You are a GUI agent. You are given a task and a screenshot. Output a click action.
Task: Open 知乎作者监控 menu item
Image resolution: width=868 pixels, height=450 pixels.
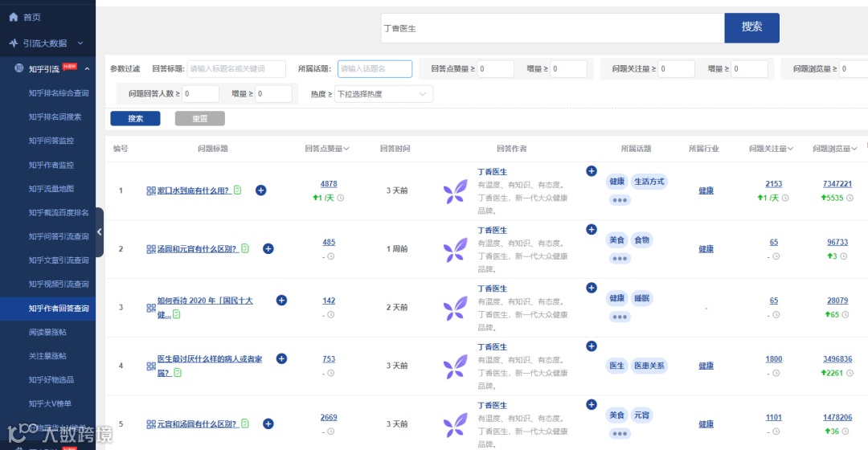[51, 165]
